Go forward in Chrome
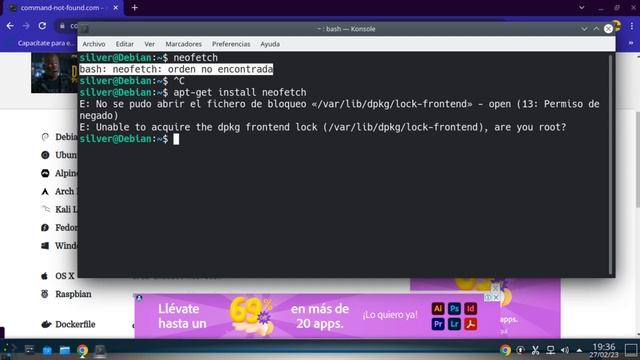This screenshot has height=360, width=640. (x=26, y=26)
